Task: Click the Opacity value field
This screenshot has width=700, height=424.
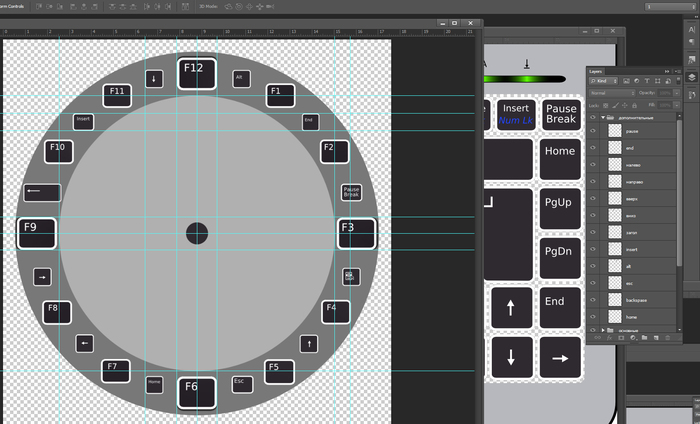Action: click(x=666, y=93)
